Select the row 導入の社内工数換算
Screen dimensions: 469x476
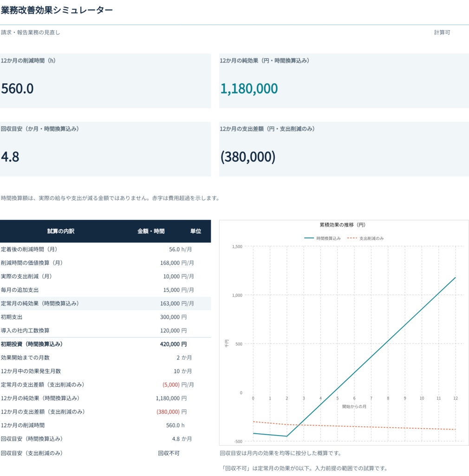(x=105, y=331)
